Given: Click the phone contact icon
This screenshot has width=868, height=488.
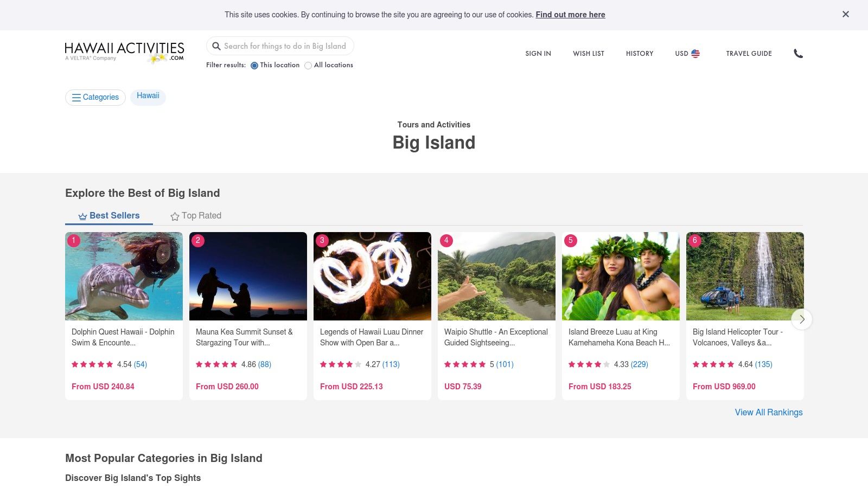Looking at the screenshot, I should (798, 54).
